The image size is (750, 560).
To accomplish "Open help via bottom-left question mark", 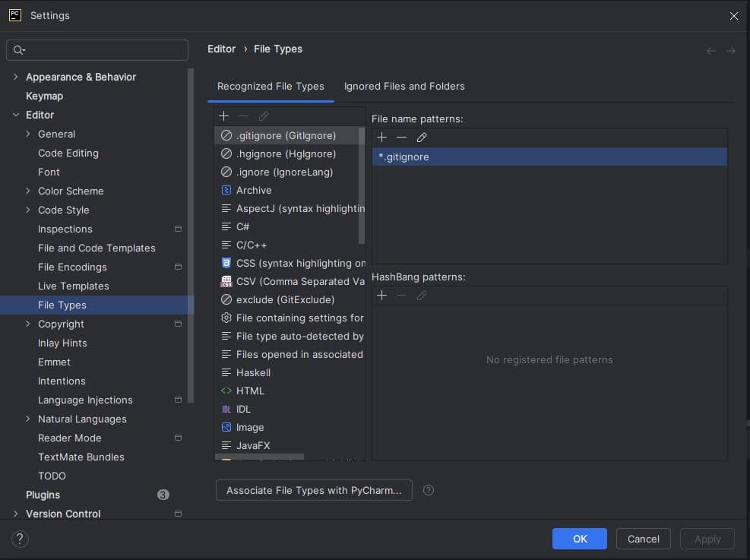I will point(21,539).
